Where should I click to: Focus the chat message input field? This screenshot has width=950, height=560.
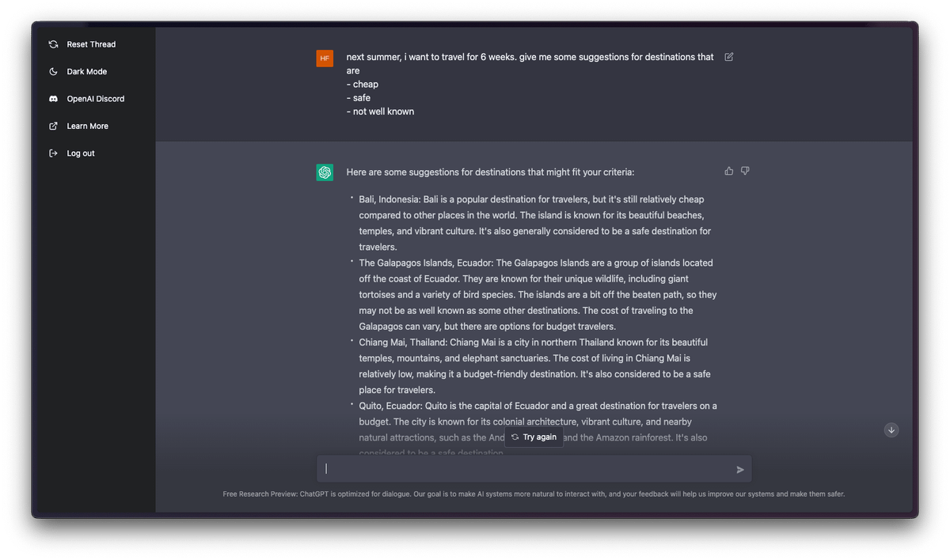tap(526, 469)
